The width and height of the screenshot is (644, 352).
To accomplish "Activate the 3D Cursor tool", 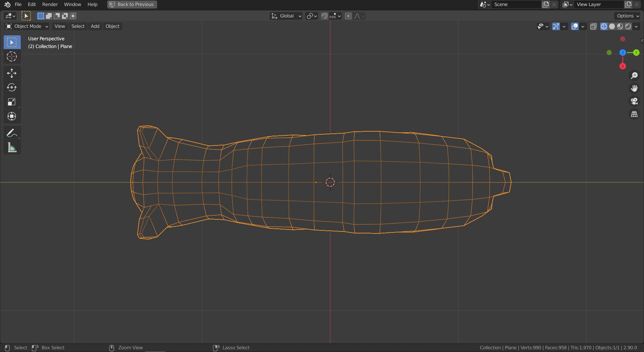I will point(12,56).
